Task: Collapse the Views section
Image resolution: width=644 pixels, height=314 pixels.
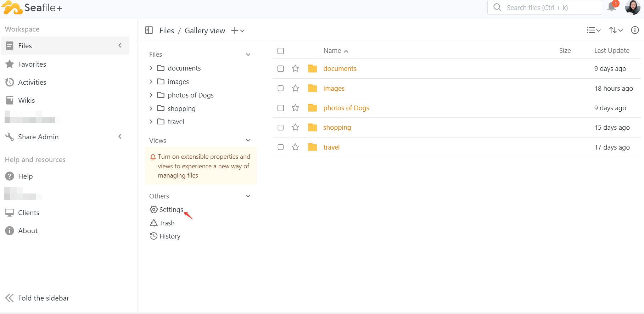Action: [248, 141]
